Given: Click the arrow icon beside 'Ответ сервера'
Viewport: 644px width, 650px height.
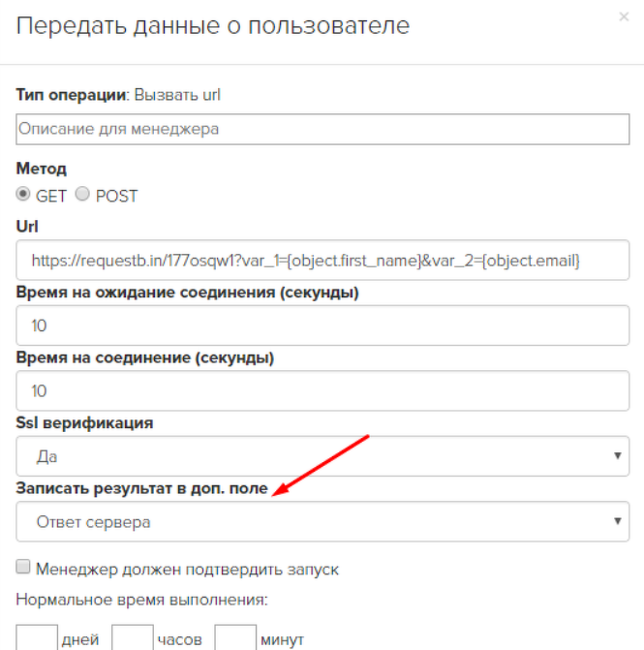Looking at the screenshot, I should (618, 521).
